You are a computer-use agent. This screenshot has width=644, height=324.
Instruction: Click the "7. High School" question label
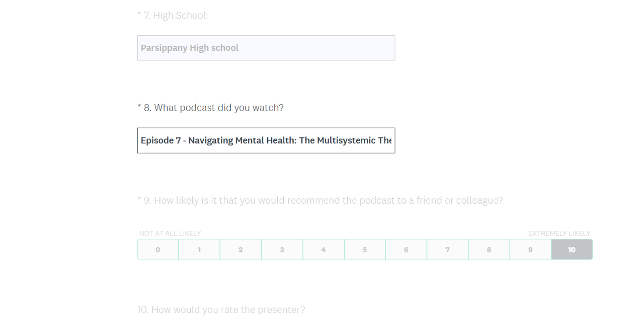point(176,16)
